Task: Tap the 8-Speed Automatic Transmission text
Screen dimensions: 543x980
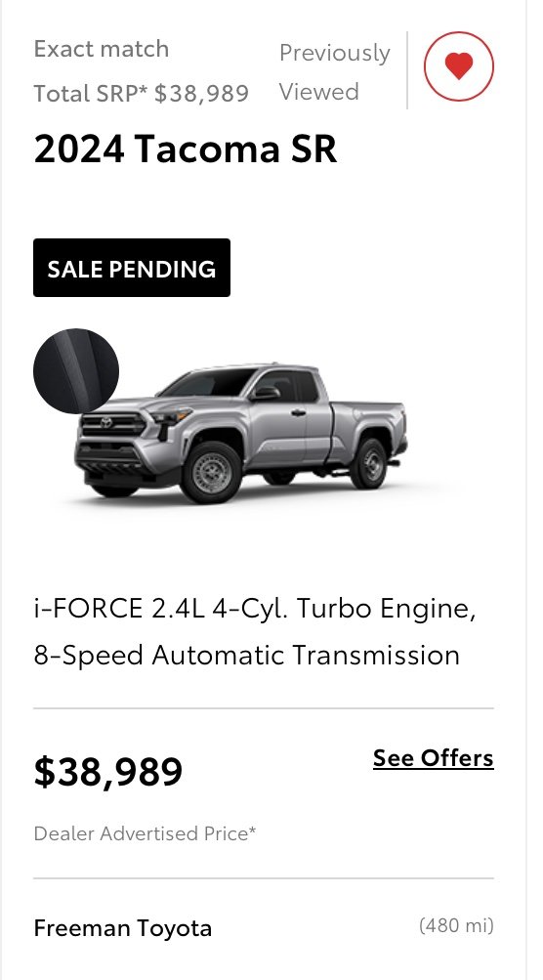Action: click(x=247, y=655)
